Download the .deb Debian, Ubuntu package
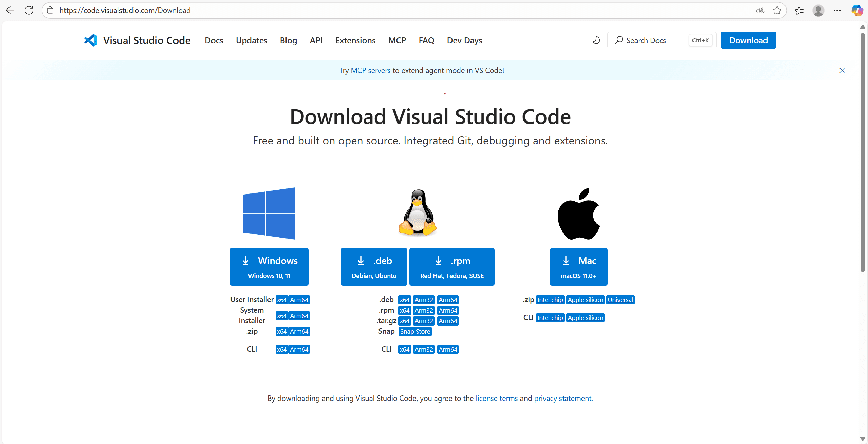Image resolution: width=868 pixels, height=444 pixels. 374,267
